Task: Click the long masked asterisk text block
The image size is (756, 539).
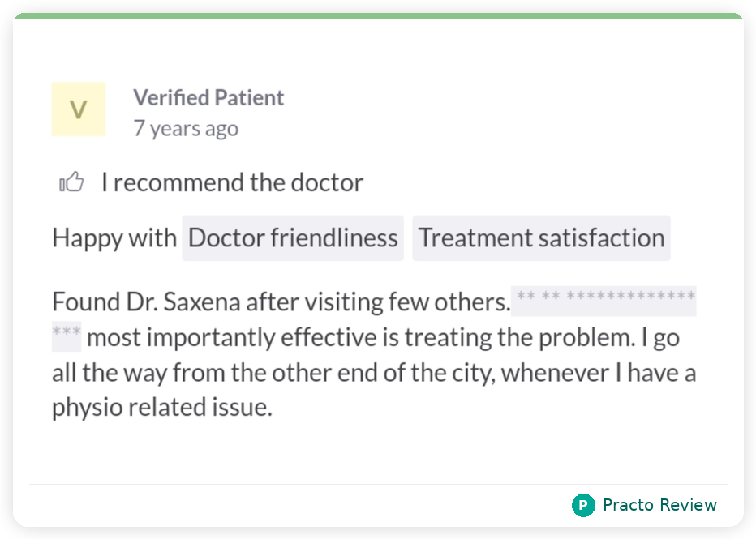Action: pos(604,301)
